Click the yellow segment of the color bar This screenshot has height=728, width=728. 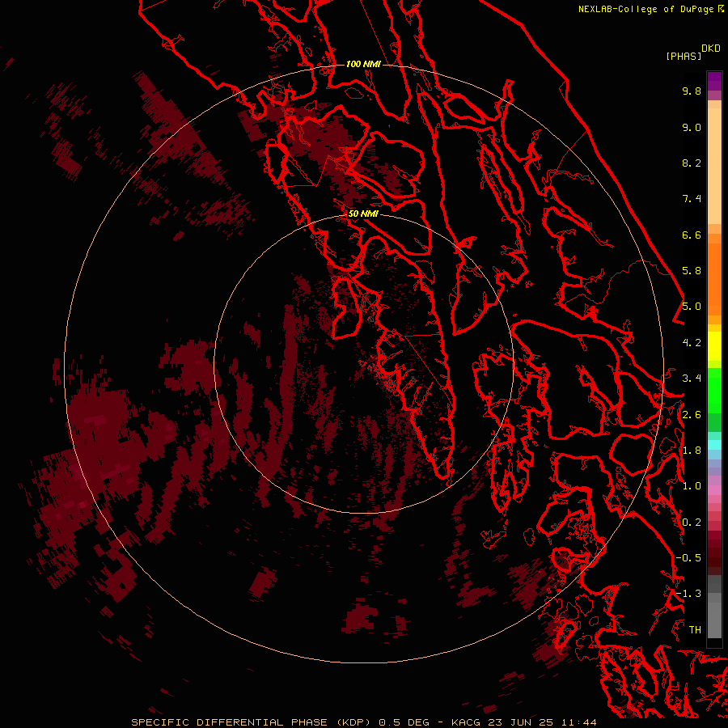point(714,346)
